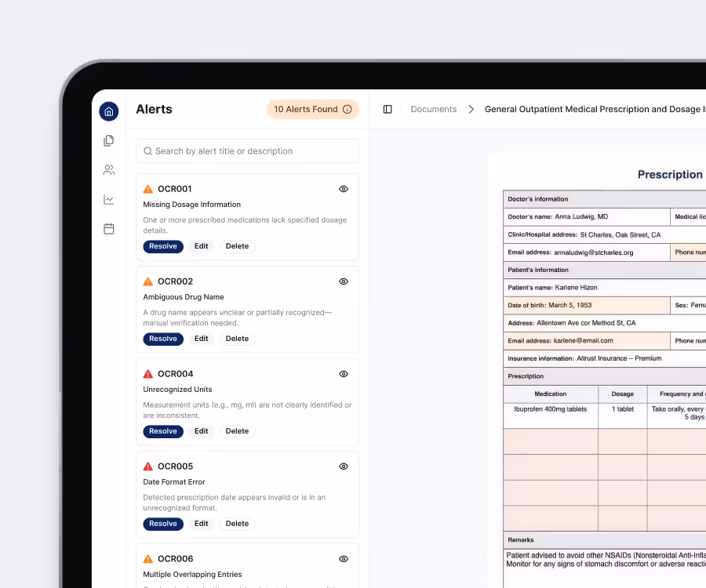Toggle eye visibility for OCR006 alert

(344, 559)
